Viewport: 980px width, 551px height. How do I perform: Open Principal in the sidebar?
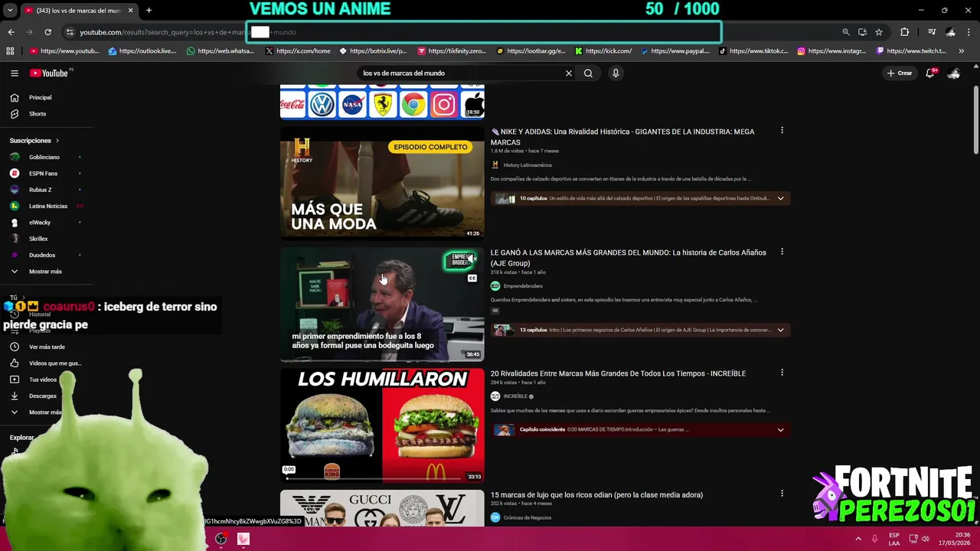click(46, 97)
